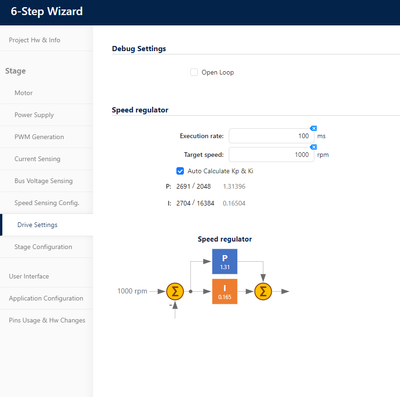Click the I decimal value 0.16504

click(234, 203)
